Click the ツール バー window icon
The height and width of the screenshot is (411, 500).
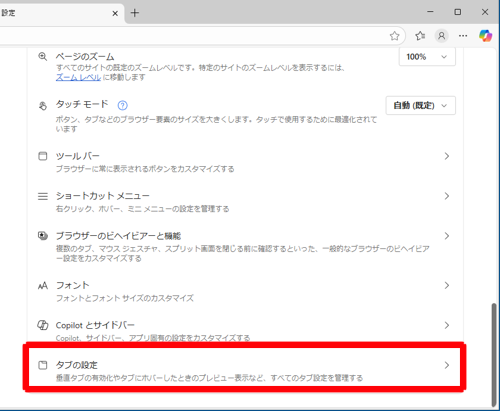[43, 156]
